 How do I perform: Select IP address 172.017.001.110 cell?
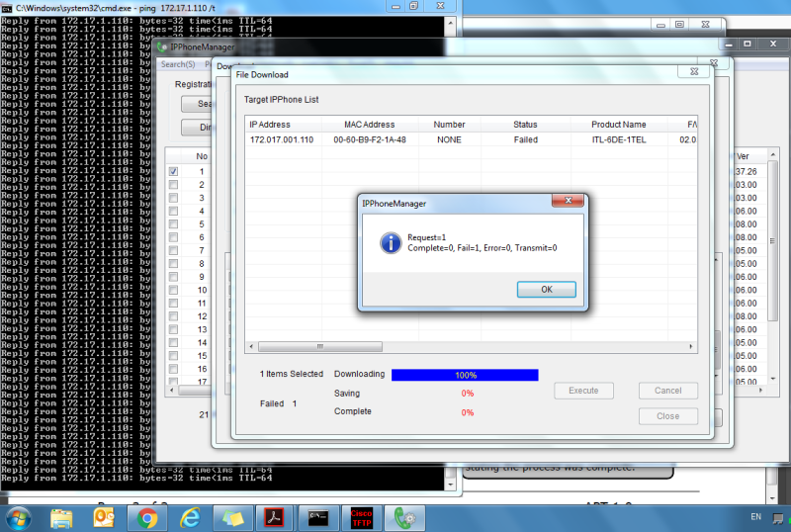pos(282,139)
